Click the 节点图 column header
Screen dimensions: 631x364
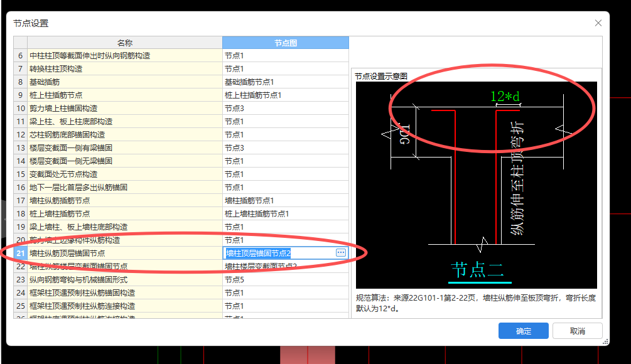click(x=284, y=42)
